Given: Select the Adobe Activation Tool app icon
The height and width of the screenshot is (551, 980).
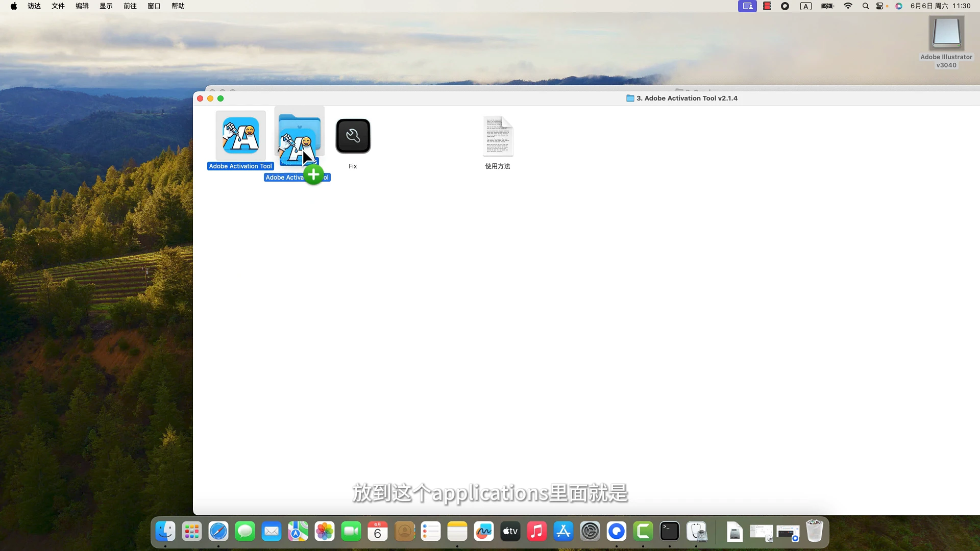Looking at the screenshot, I should tap(240, 136).
